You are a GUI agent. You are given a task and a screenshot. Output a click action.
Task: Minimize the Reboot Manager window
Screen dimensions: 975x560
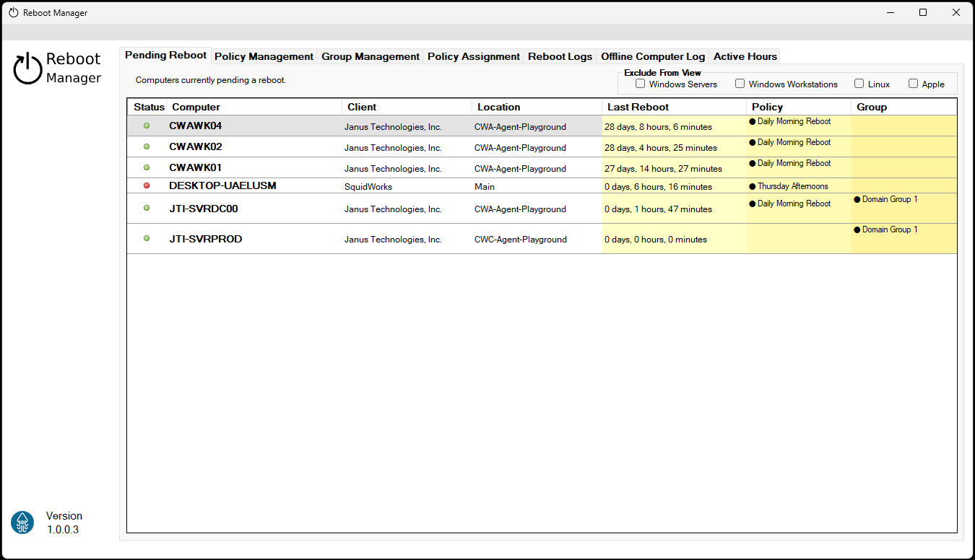point(890,12)
